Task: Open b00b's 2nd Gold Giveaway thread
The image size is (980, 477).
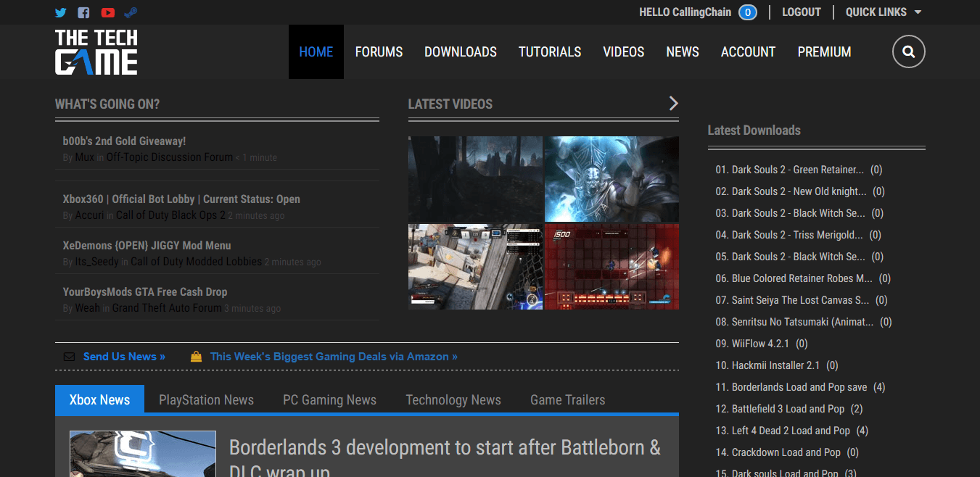Action: pyautogui.click(x=124, y=141)
